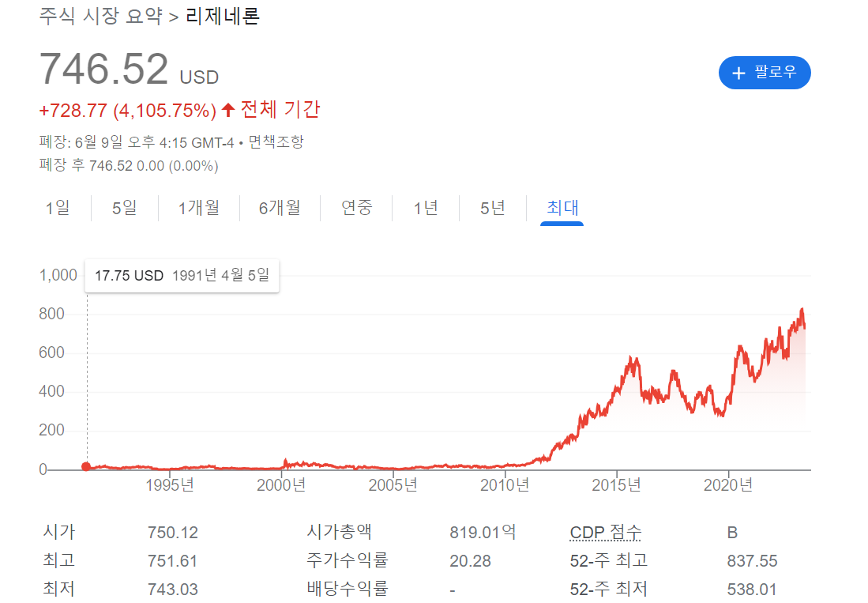Click the 52-주 최고 value 837.55

(753, 561)
